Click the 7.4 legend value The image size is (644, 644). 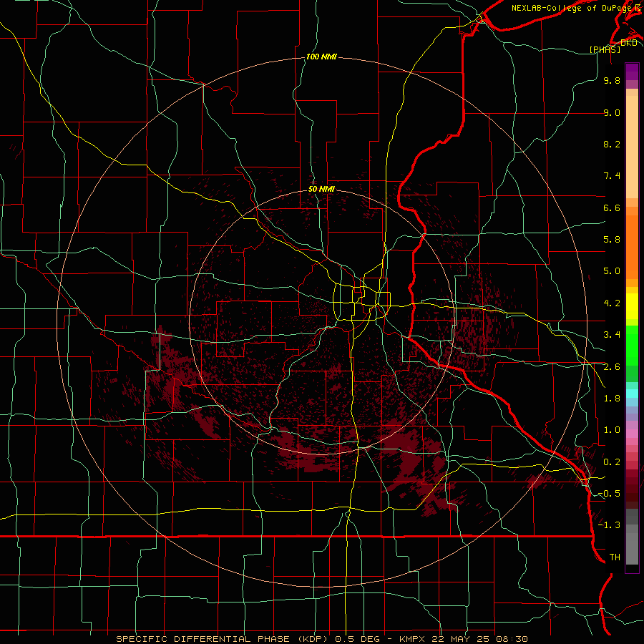(612, 176)
